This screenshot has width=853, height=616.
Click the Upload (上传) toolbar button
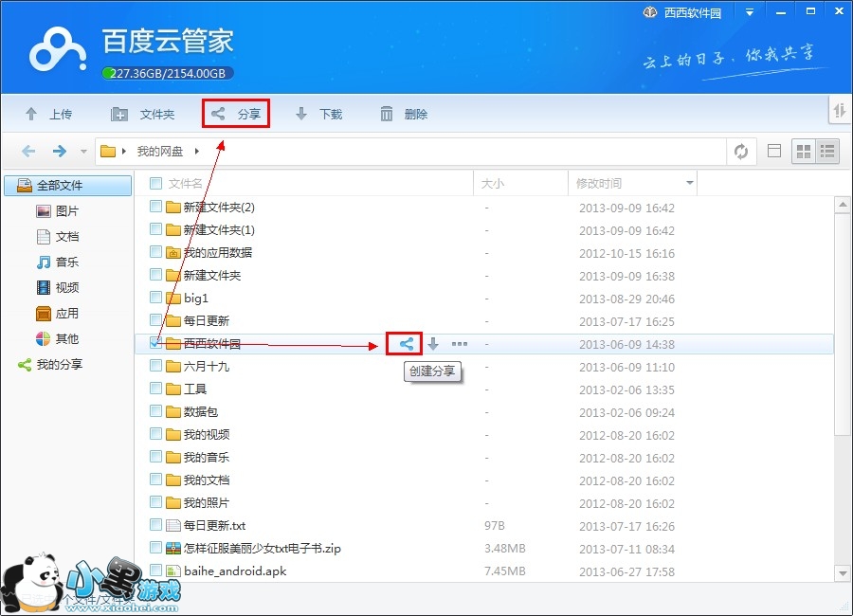click(x=48, y=115)
